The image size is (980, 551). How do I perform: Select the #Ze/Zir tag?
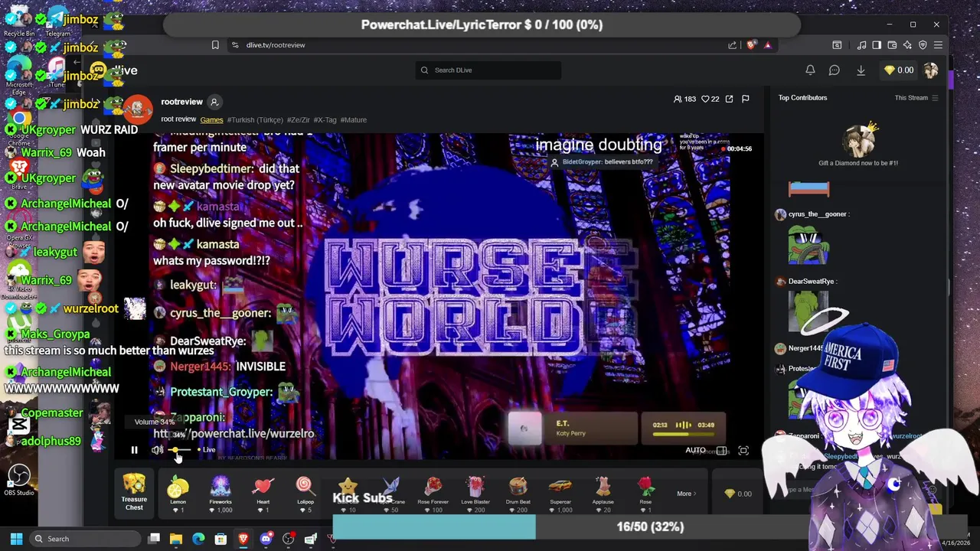[299, 119]
